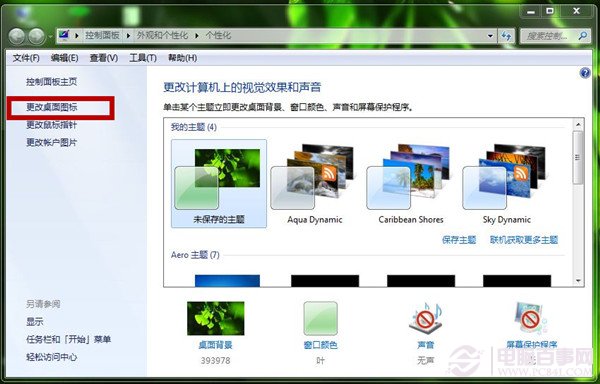Image resolution: width=600 pixels, height=384 pixels.
Task: Click 联机获取更多主题 link
Action: (x=524, y=240)
